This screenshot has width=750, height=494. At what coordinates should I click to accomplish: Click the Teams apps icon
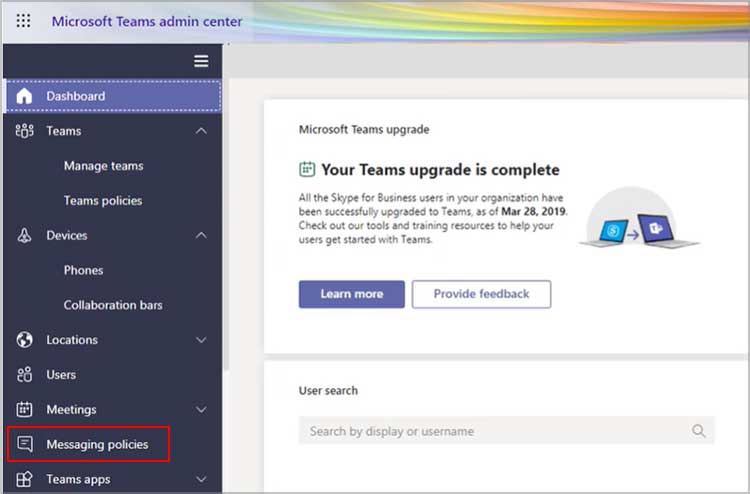tap(24, 479)
